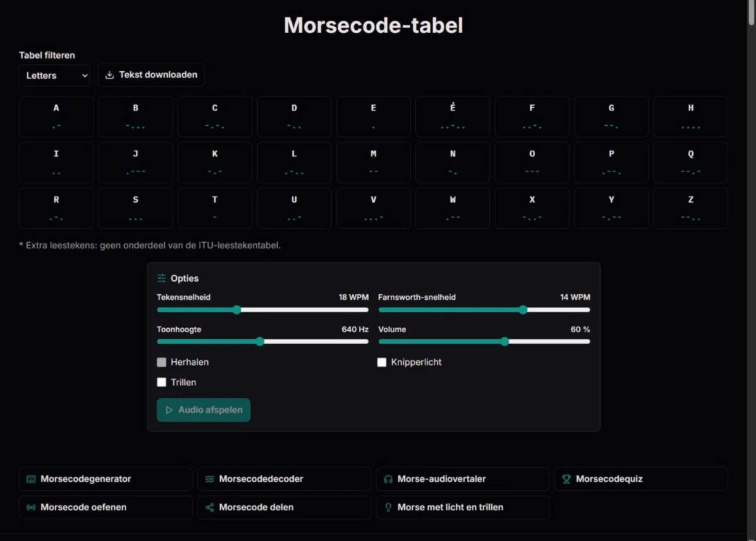Select the letter E morse card
The height and width of the screenshot is (541, 756).
374,117
